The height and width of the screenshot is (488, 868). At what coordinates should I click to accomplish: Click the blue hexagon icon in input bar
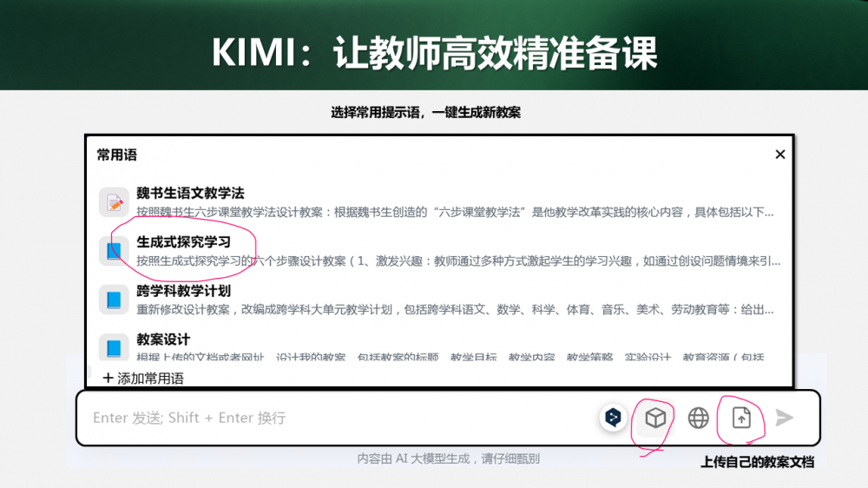tap(614, 418)
